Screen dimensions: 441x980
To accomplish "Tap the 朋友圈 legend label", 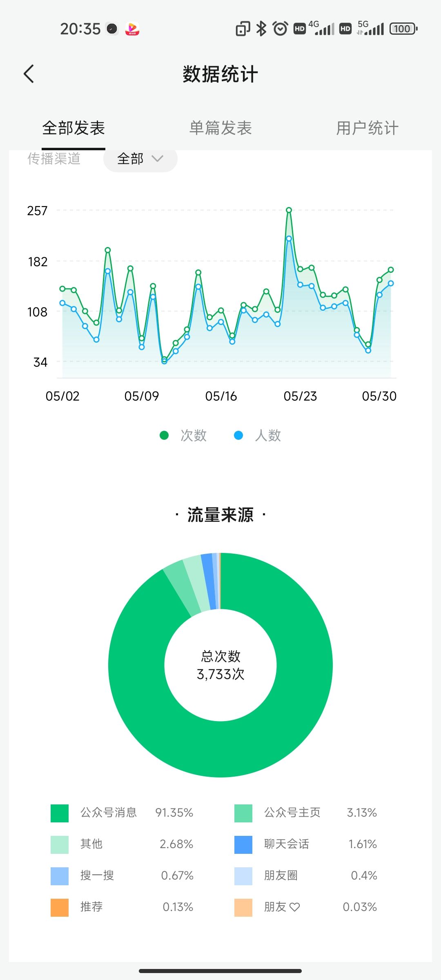I will coord(281,875).
